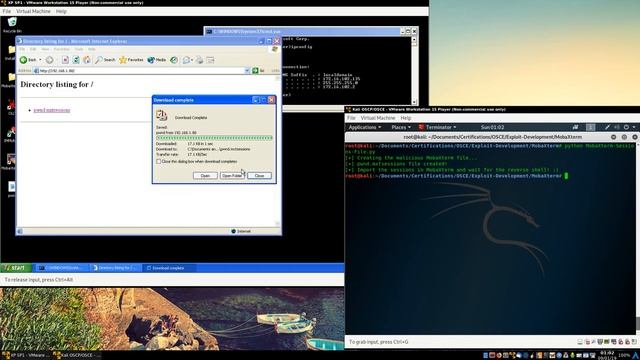640x360 pixels.
Task: Open Virtual Machine menu of XP SP1 window
Action: tap(33, 11)
